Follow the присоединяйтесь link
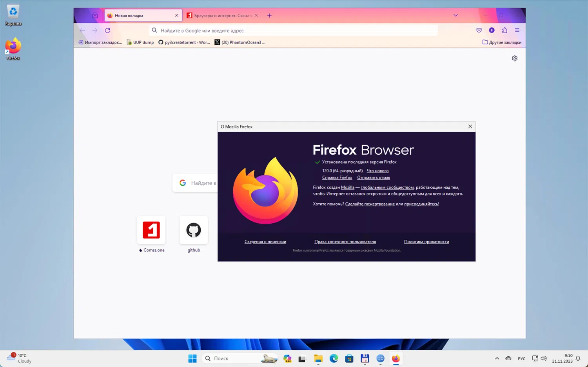Image resolution: width=588 pixels, height=367 pixels. (421, 204)
